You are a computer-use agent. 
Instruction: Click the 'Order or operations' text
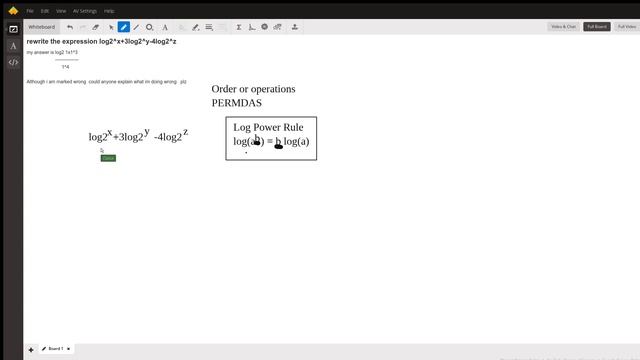tap(253, 89)
